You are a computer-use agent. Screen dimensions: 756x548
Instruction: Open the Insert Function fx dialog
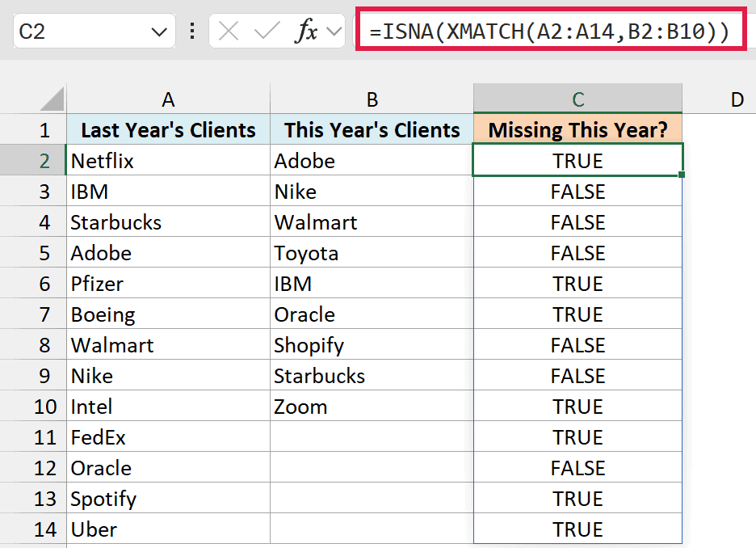coord(305,32)
